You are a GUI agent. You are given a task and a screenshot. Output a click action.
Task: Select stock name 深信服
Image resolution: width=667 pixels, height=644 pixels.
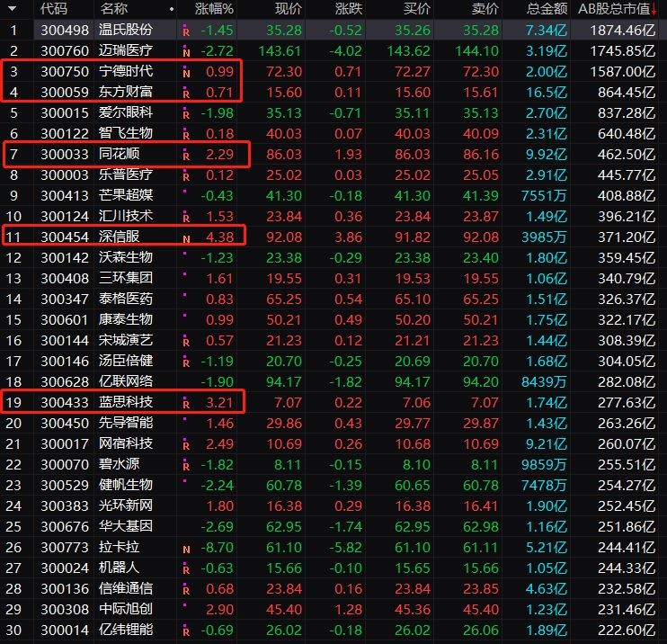click(x=119, y=237)
